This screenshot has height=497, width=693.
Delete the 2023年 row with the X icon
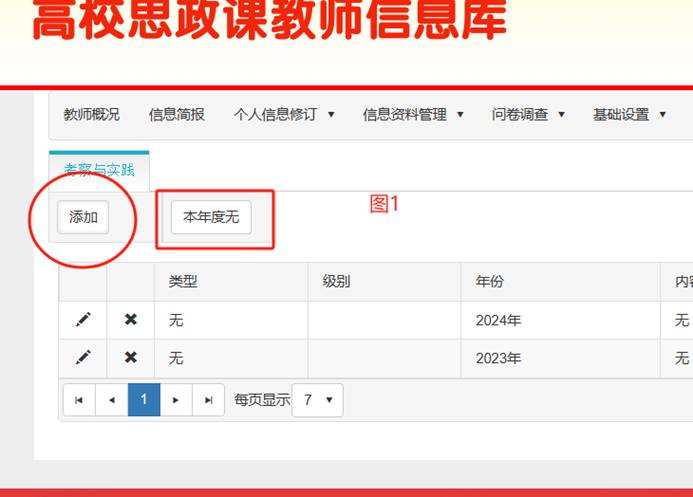pos(130,357)
